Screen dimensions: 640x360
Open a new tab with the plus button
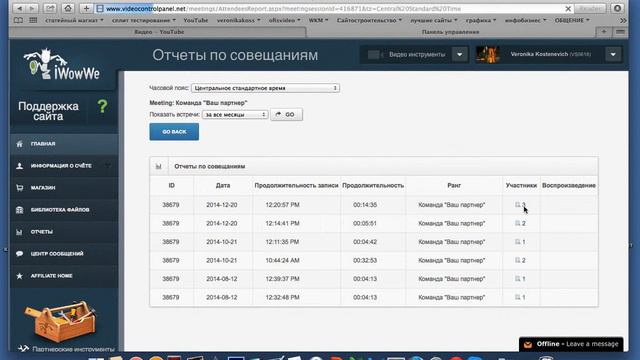[604, 32]
